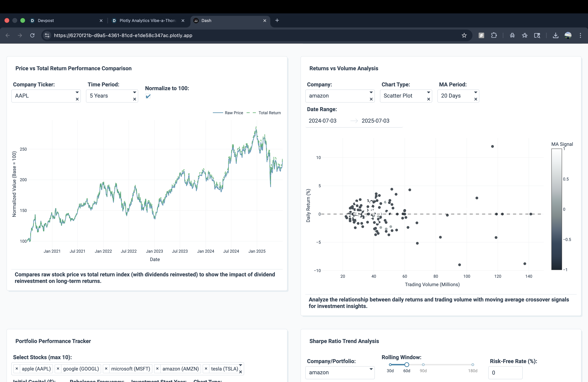This screenshot has height=382, width=588.
Task: Click the start date 2024-07-03 field
Action: pyautogui.click(x=322, y=121)
